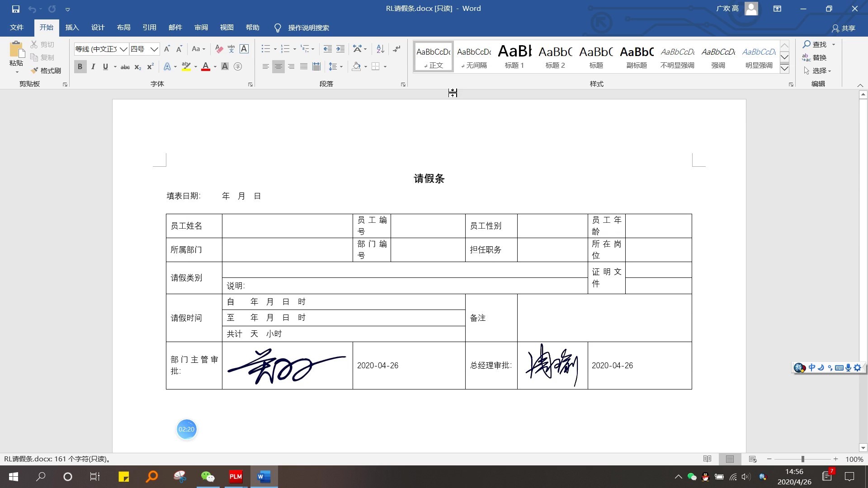The image size is (868, 488).
Task: Click the Format Painter button
Action: click(x=46, y=70)
